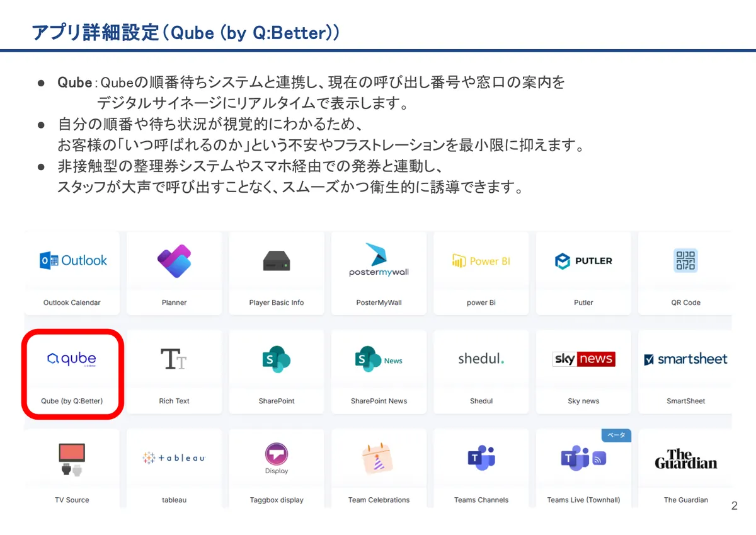
Task: Click the 'Player Basic Info' label
Action: [277, 302]
